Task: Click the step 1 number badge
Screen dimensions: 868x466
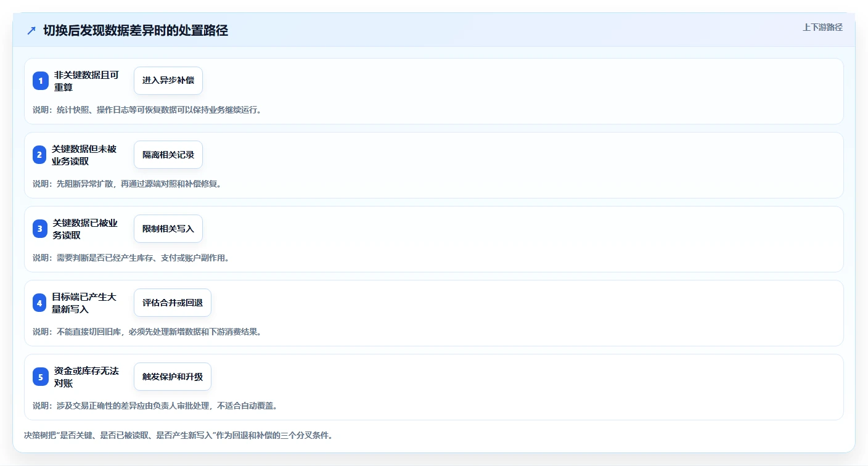Action: [41, 81]
